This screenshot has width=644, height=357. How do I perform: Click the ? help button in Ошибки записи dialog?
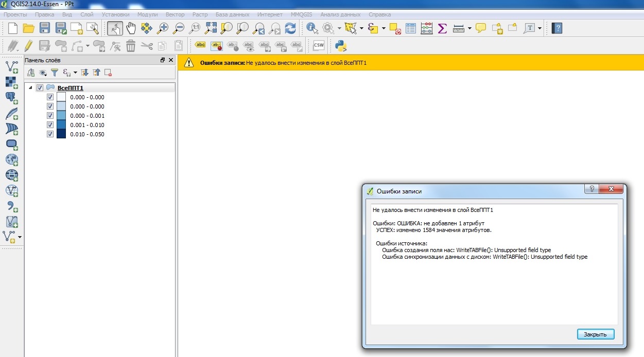(591, 189)
